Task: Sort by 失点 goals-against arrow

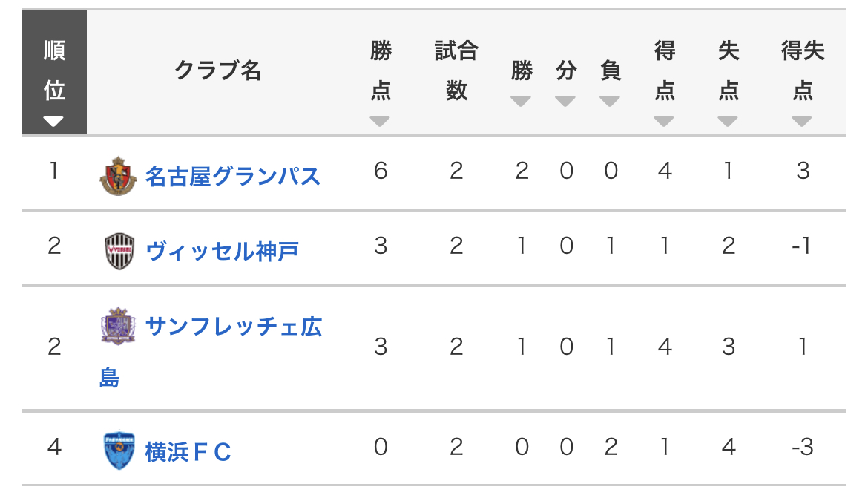Action: pyautogui.click(x=727, y=121)
